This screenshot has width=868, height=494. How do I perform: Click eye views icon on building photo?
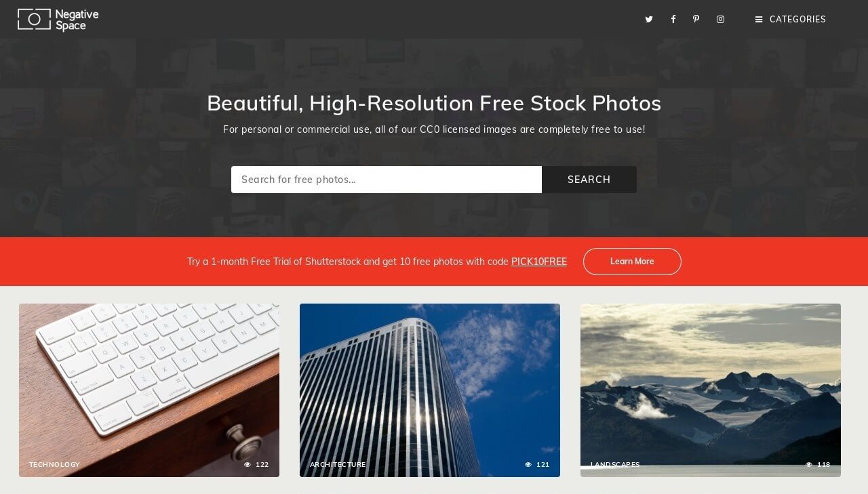[528, 465]
